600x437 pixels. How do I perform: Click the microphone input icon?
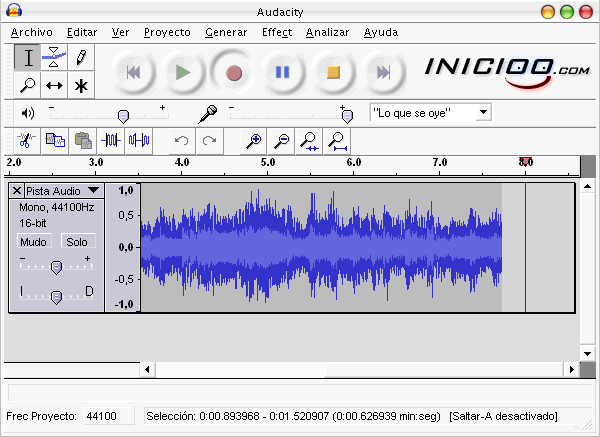208,114
